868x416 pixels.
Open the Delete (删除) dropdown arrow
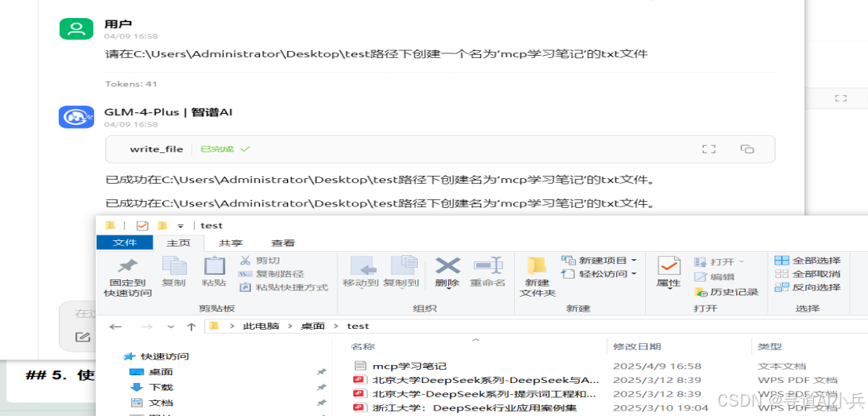pyautogui.click(x=447, y=290)
